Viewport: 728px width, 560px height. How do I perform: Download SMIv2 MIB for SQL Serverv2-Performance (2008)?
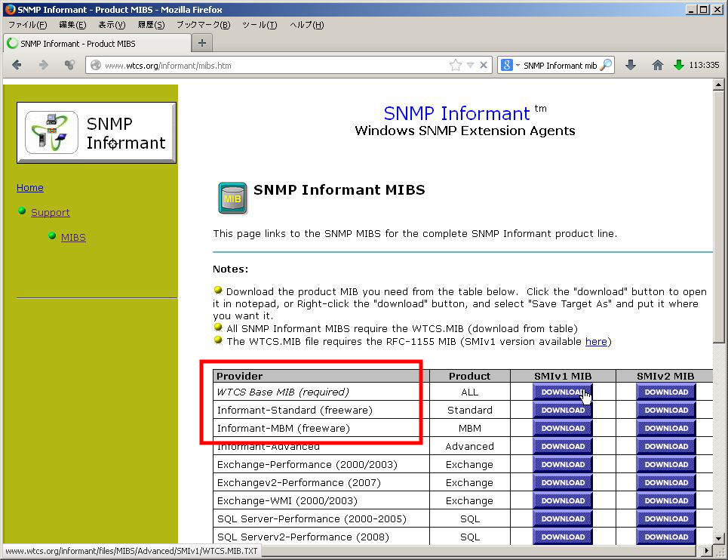coord(666,537)
